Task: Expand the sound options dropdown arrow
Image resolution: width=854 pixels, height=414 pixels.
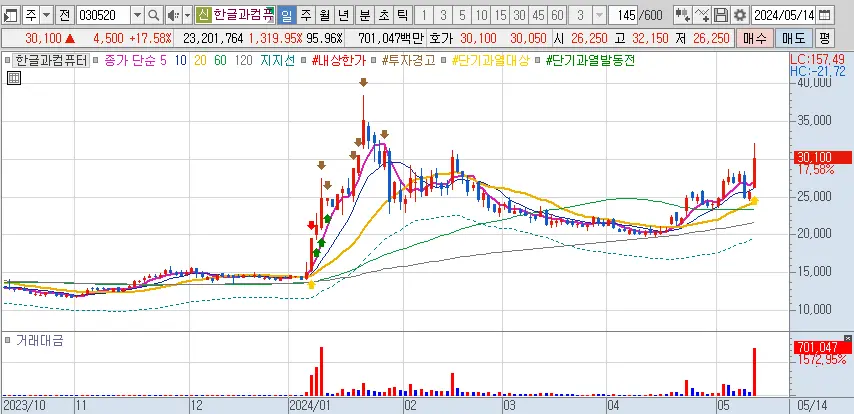Action: 187,15
